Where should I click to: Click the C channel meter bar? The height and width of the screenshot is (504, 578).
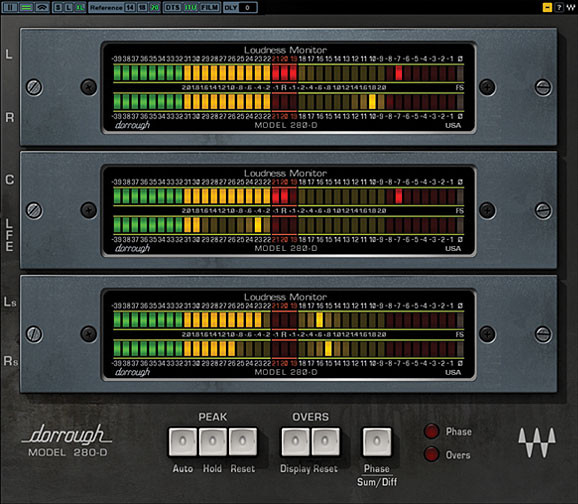289,196
